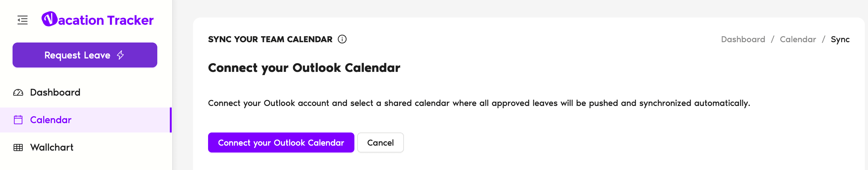The width and height of the screenshot is (868, 170).
Task: Click the Dashboard breadcrumb link
Action: click(743, 39)
